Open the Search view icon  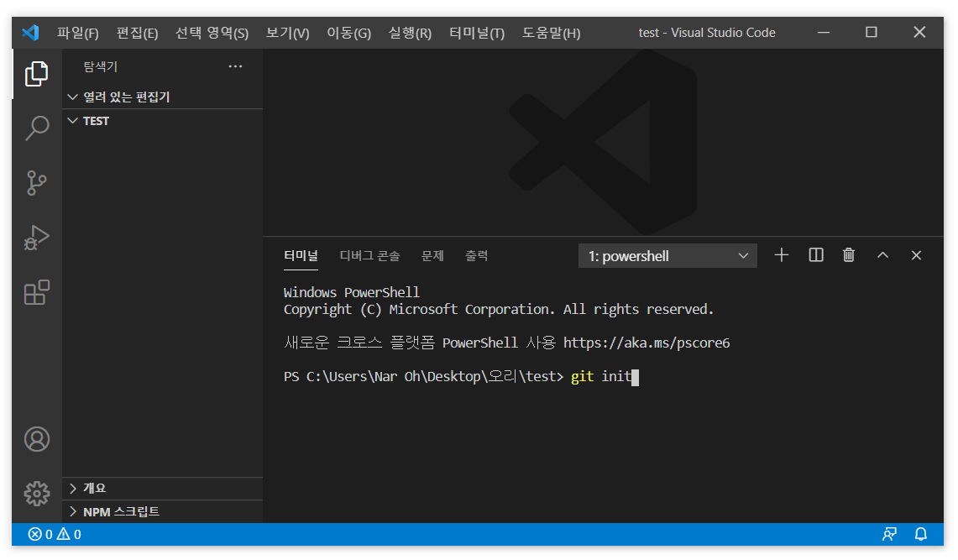(37, 128)
